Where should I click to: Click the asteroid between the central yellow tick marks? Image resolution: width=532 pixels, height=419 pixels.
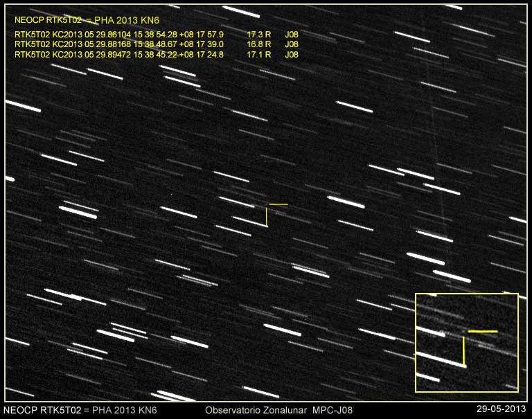(x=267, y=205)
